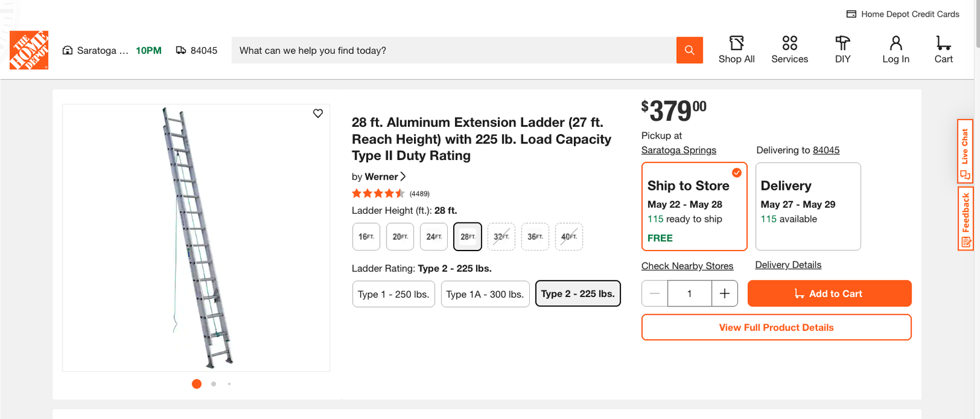Image resolution: width=980 pixels, height=419 pixels.
Task: Open the Feedback side tab
Action: (x=965, y=219)
